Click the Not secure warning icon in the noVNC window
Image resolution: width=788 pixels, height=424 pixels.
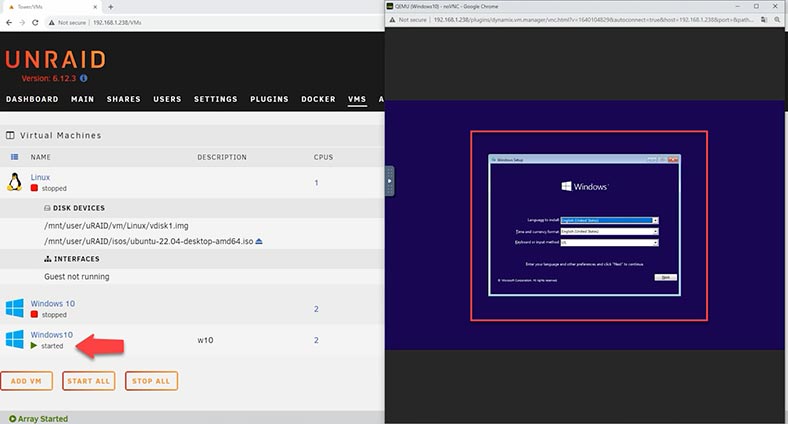tap(392, 20)
